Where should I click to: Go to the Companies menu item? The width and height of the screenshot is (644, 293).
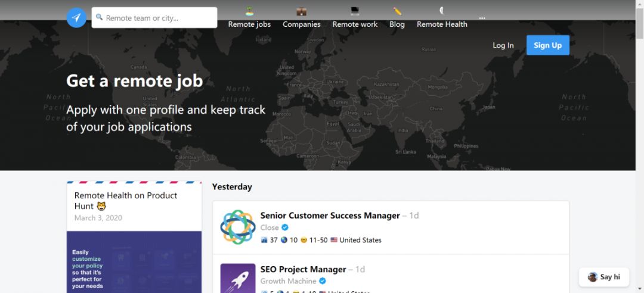pos(302,24)
